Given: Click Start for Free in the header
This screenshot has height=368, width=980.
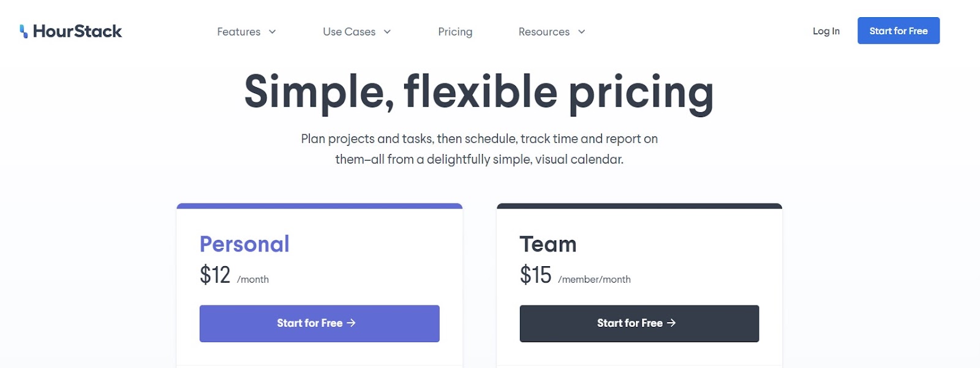Looking at the screenshot, I should click(x=899, y=30).
